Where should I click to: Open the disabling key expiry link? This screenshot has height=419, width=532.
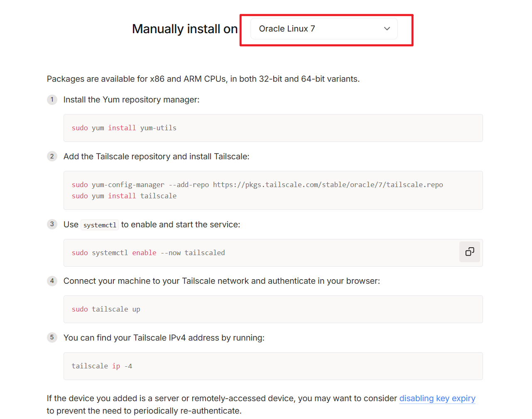437,398
